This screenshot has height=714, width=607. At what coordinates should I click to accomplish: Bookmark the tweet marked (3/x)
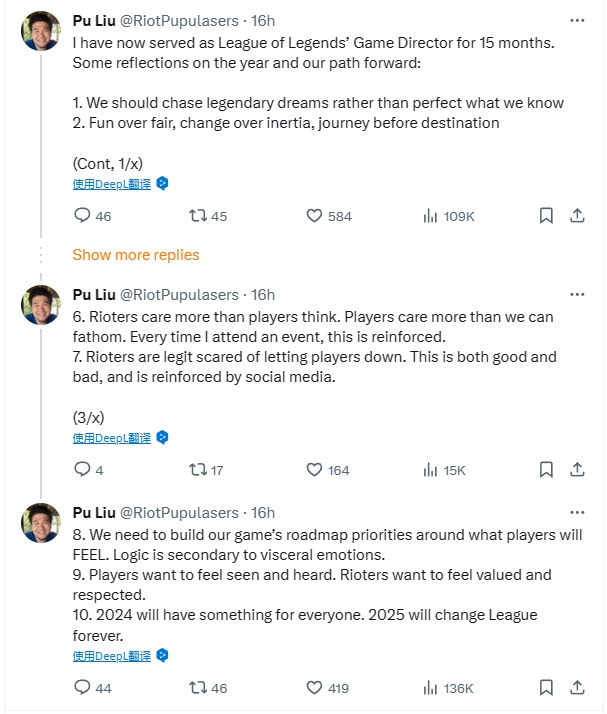[x=546, y=470]
